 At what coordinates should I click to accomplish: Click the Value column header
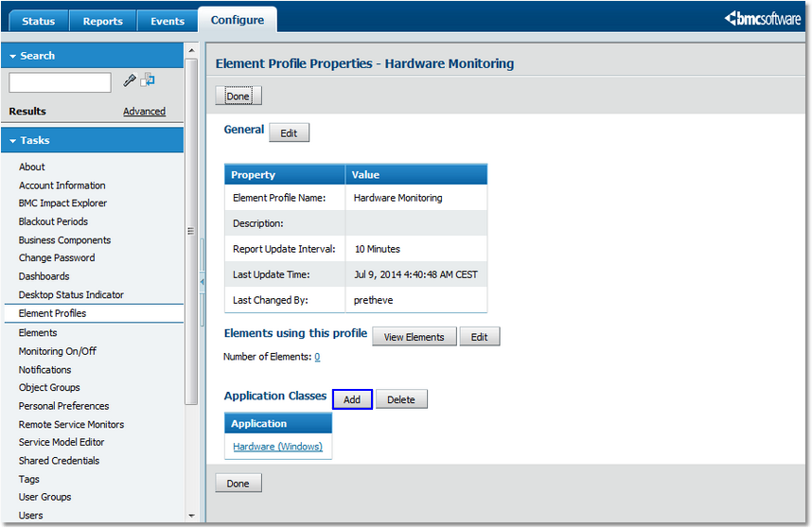tap(416, 175)
